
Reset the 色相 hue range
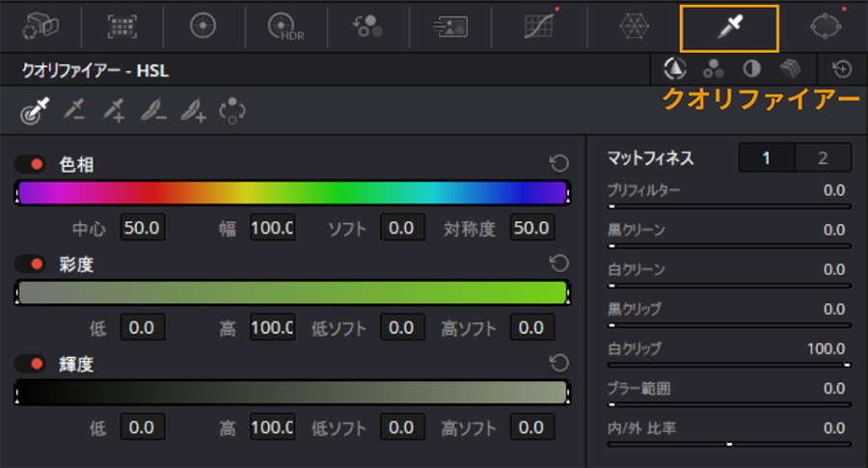point(558,163)
